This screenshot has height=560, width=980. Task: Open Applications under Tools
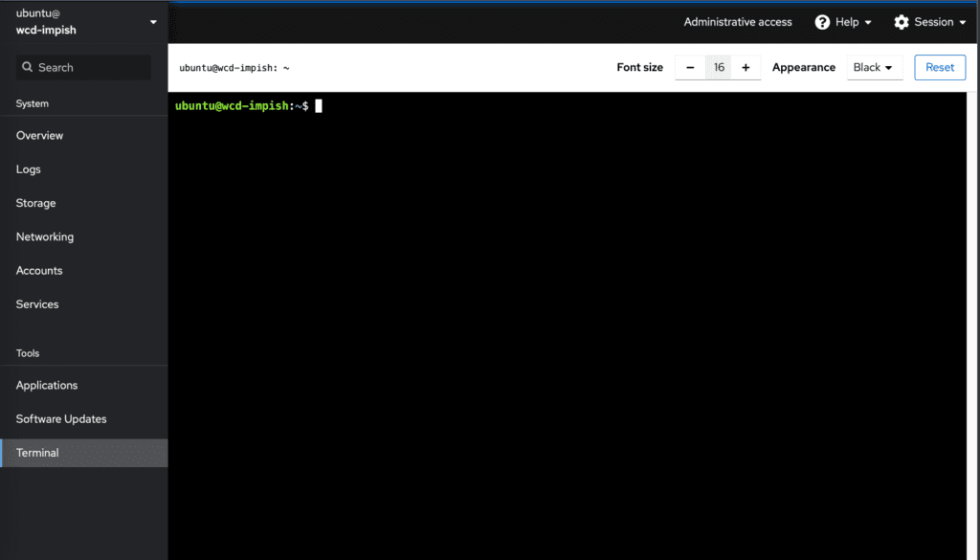click(x=84, y=386)
